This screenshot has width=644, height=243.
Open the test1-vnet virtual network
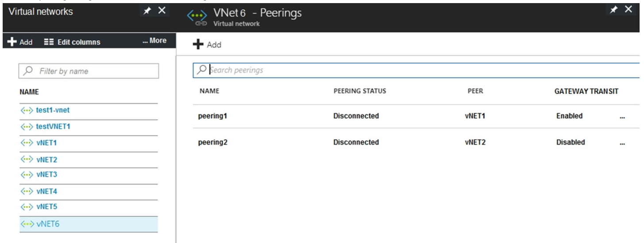coord(53,110)
